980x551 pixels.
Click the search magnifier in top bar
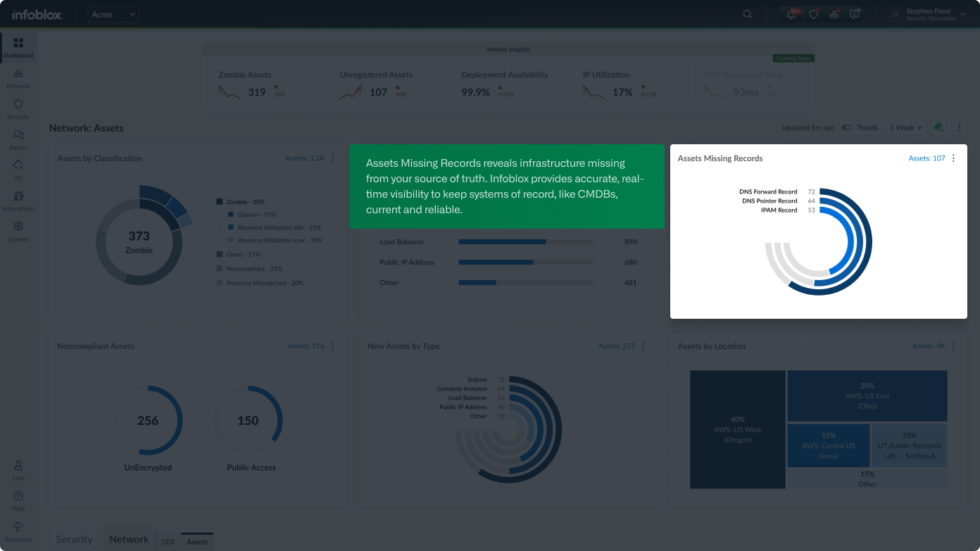(748, 14)
